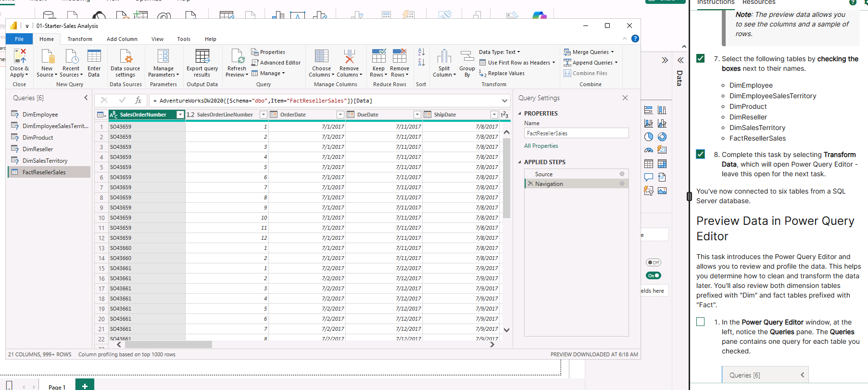
Task: Sort descending using Z-A icon
Action: (421, 63)
